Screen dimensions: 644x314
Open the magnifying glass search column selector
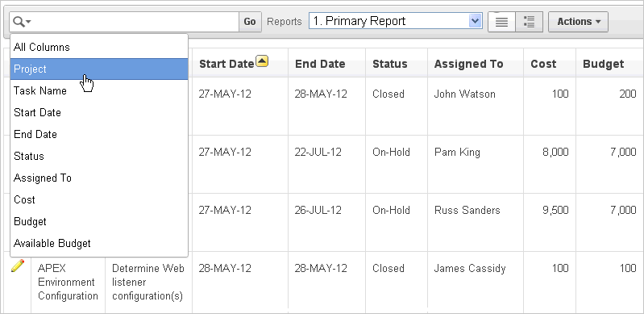(22, 22)
